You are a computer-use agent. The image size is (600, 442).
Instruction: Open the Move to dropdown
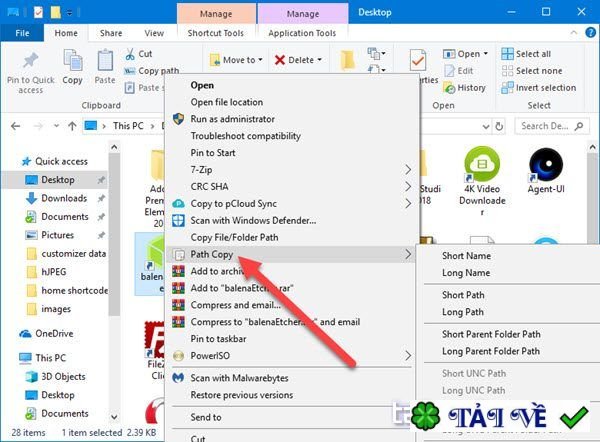(236, 60)
